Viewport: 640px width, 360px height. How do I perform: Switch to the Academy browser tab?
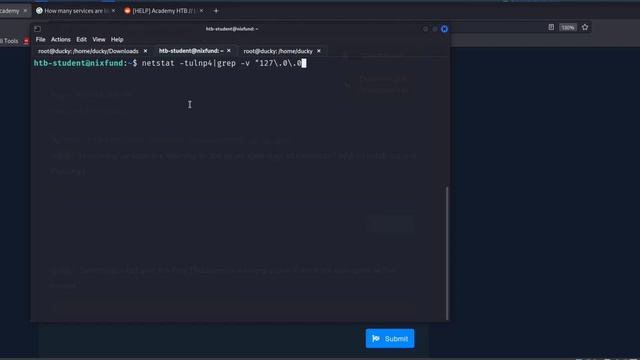pyautogui.click(x=10, y=11)
